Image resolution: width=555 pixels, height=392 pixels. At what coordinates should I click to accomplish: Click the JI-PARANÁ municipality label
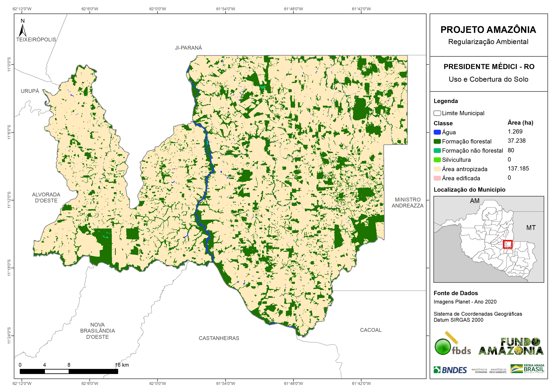[x=188, y=48]
